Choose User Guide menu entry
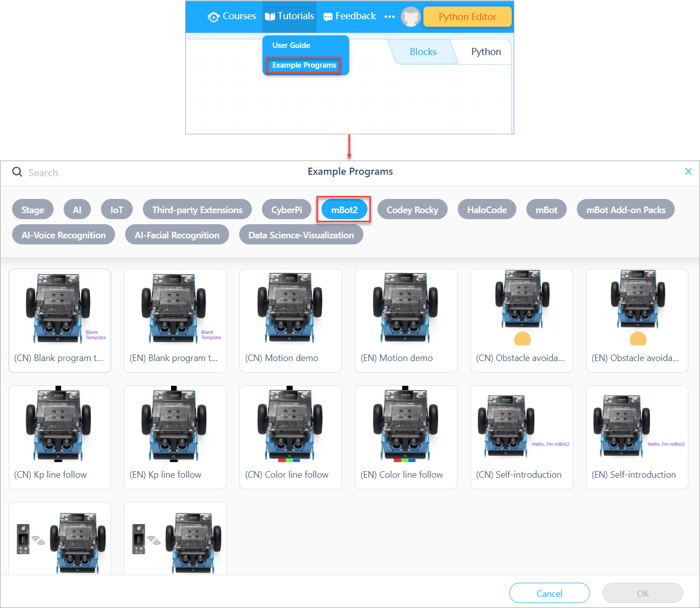 point(291,45)
